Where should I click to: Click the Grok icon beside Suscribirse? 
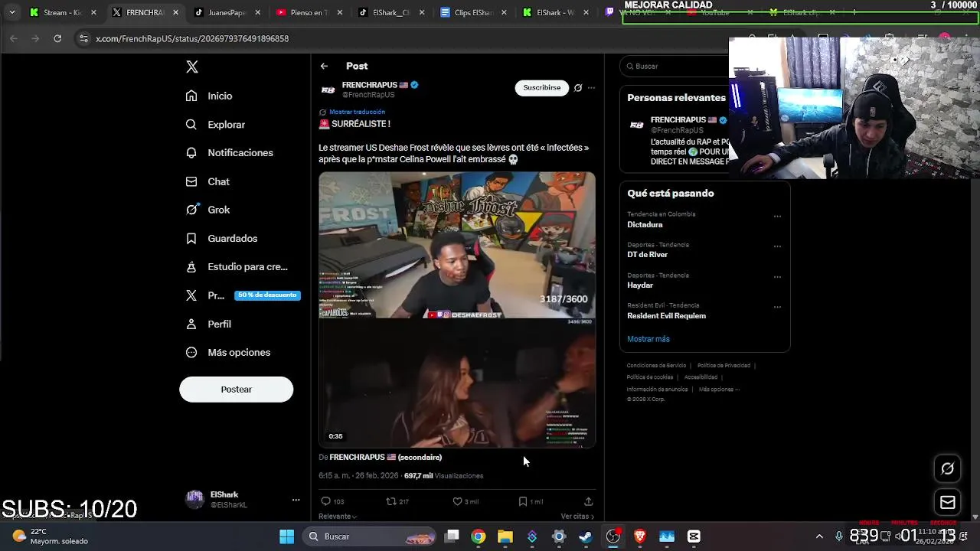click(578, 88)
